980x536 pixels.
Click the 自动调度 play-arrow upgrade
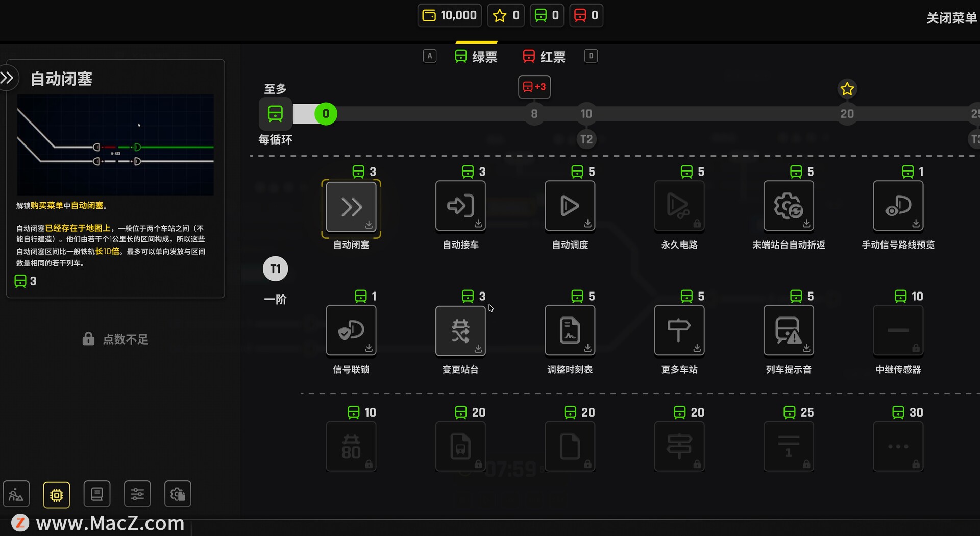pos(570,207)
